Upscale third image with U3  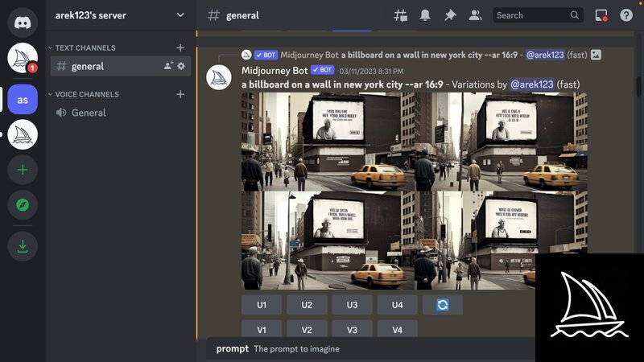352,305
